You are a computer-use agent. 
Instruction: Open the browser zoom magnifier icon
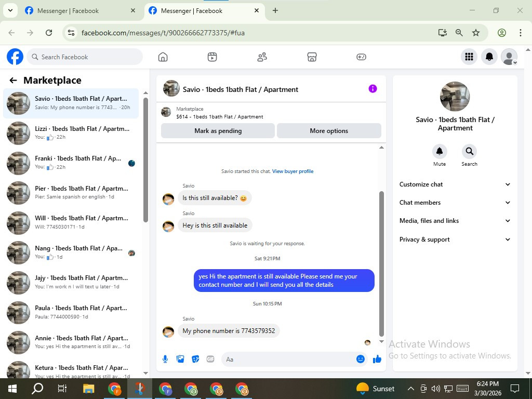[x=459, y=33]
